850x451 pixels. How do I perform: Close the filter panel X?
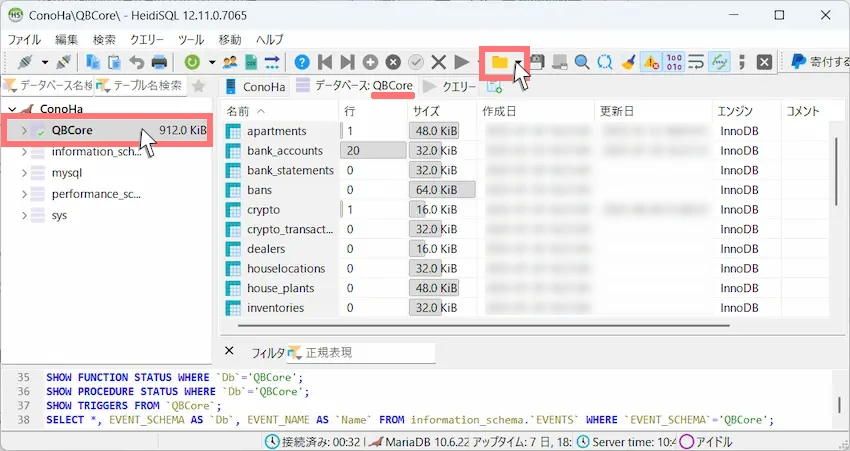229,351
